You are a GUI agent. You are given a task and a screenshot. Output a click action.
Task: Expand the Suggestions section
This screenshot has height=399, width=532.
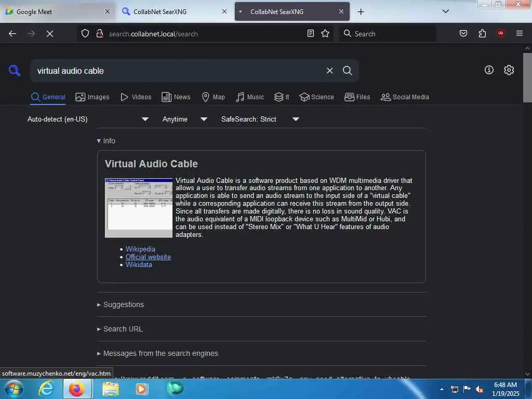click(x=121, y=304)
